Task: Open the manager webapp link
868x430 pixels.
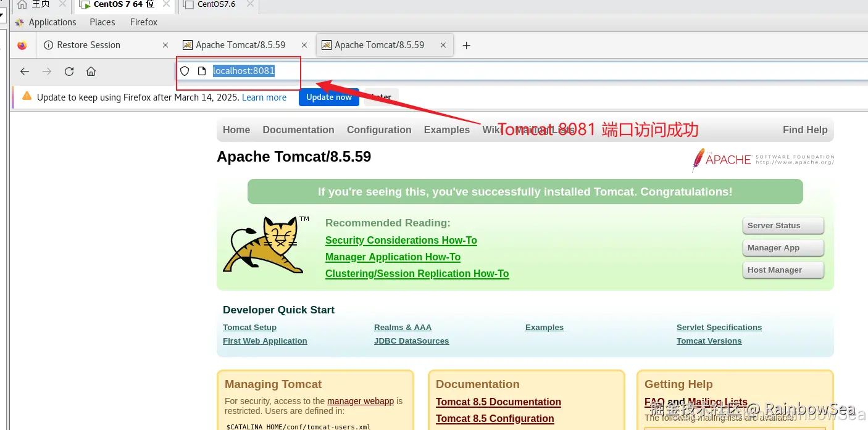Action: click(361, 401)
